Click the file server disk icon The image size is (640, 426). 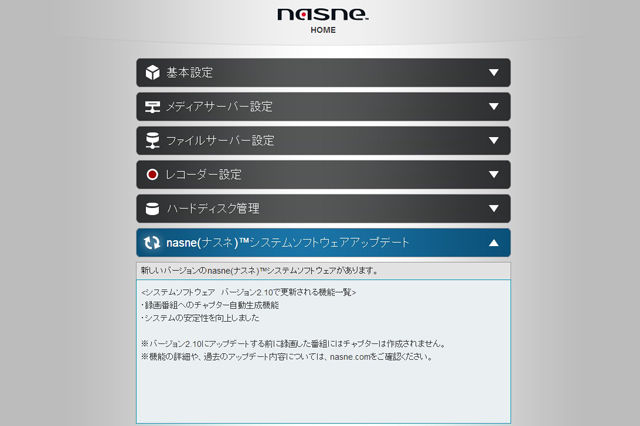tap(153, 141)
